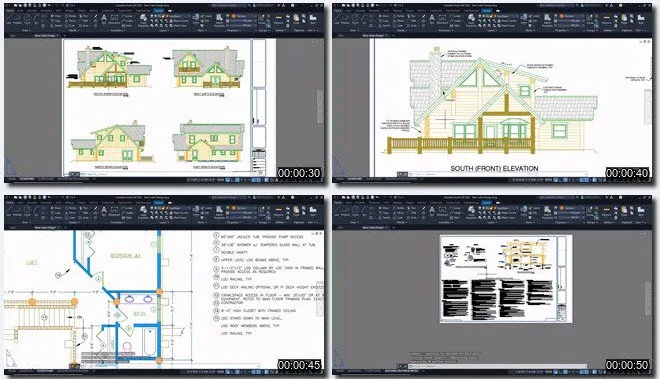Screen dimensions: 660x379
Task: Expand the Block panel in the 00:00:40 frame
Action: (530, 31)
